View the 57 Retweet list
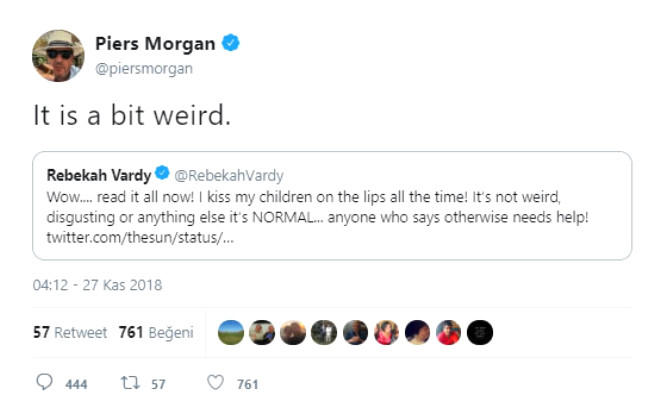This screenshot has width=660, height=407. (70, 333)
